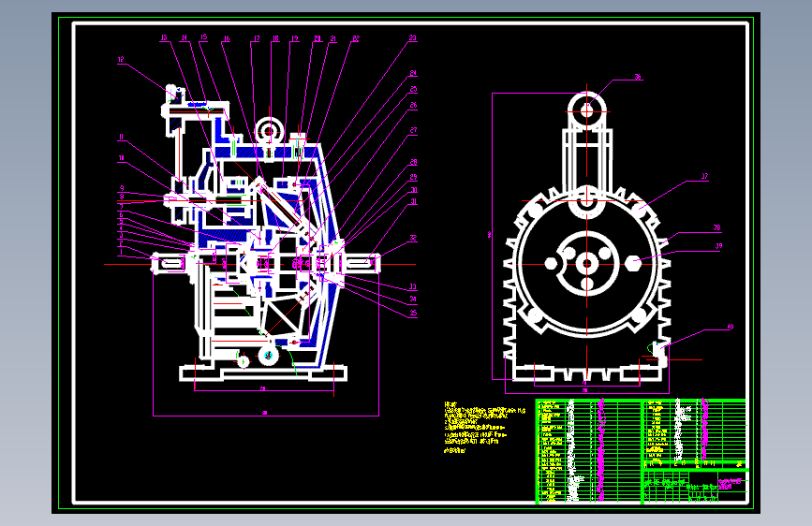
Task: Select callout label 39 for hex bolt
Action: tap(718, 246)
